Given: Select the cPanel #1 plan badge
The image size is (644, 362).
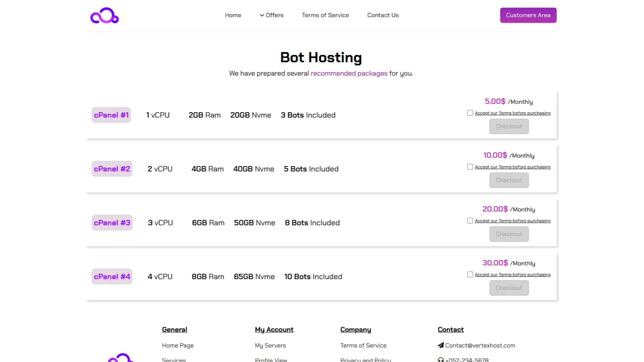Looking at the screenshot, I should tap(111, 115).
